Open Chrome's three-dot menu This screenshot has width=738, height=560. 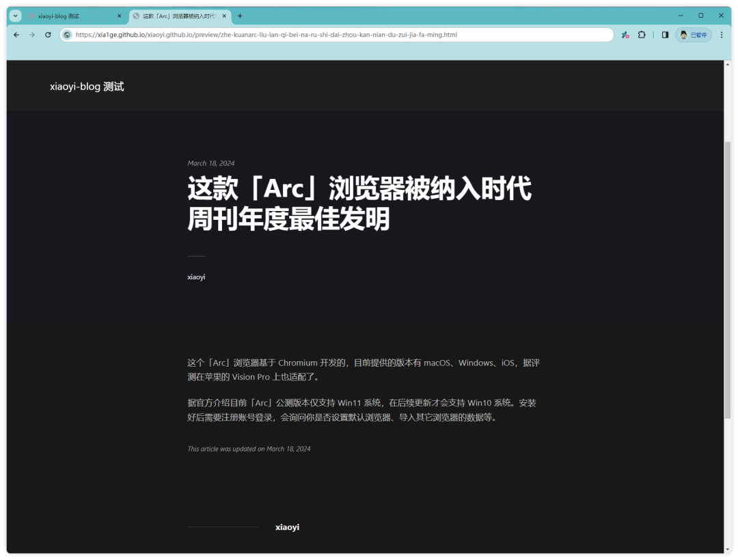click(x=722, y=35)
